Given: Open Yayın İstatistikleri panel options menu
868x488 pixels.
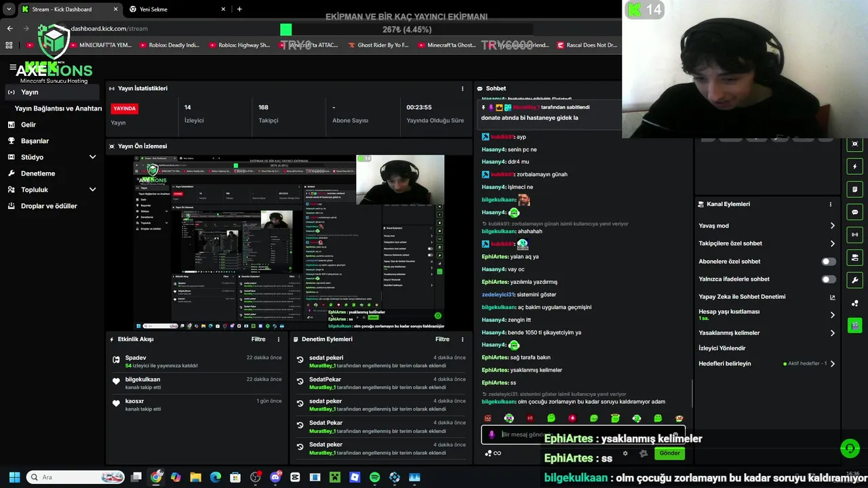Looking at the screenshot, I should [x=462, y=89].
